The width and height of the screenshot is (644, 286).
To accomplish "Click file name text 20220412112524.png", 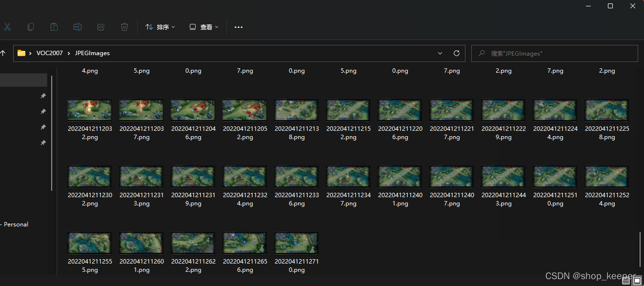I will (x=607, y=200).
